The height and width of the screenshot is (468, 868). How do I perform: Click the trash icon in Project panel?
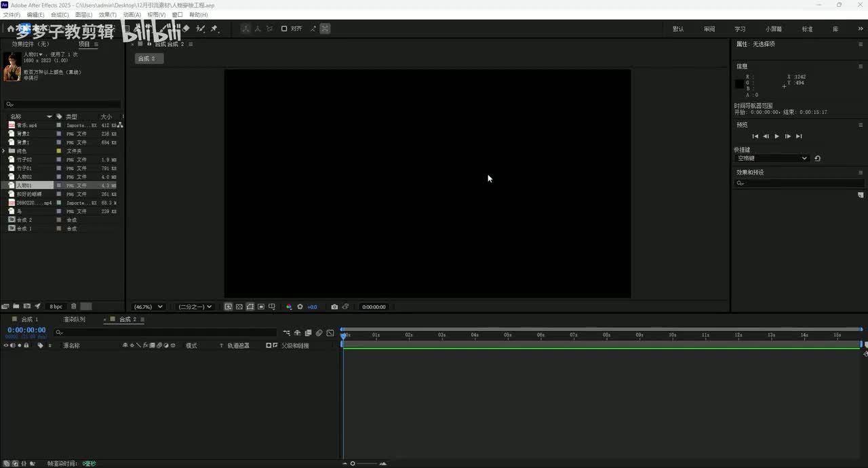pos(73,307)
